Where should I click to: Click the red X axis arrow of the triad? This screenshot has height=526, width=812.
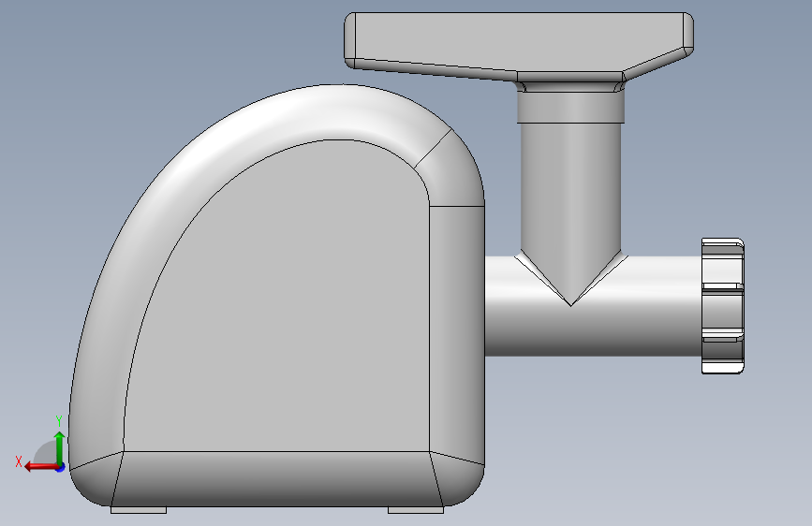[x=41, y=467]
